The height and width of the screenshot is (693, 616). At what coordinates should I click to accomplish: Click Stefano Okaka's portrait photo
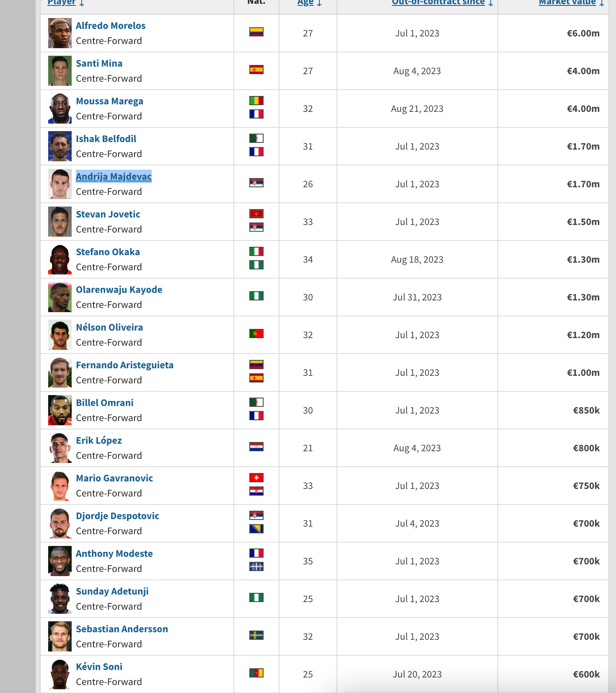click(x=60, y=259)
